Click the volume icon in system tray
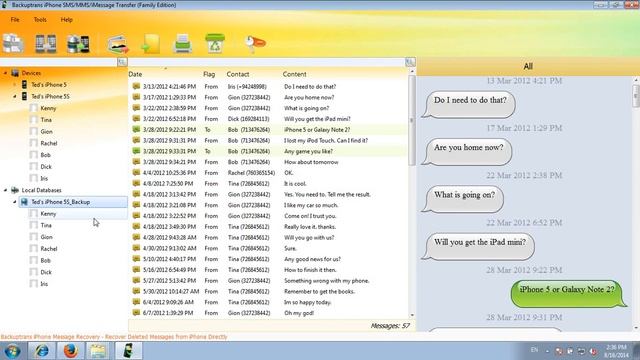Image resolution: width=640 pixels, height=360 pixels. tap(593, 351)
